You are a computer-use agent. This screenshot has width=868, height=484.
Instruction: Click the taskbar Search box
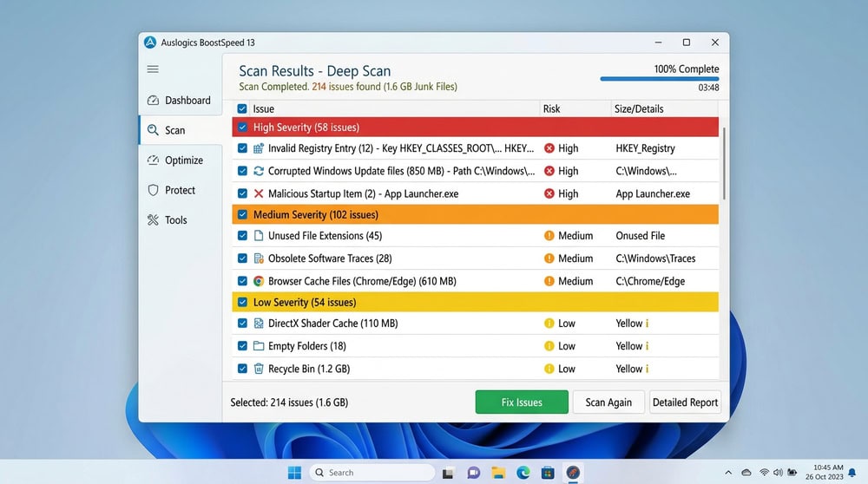click(372, 473)
